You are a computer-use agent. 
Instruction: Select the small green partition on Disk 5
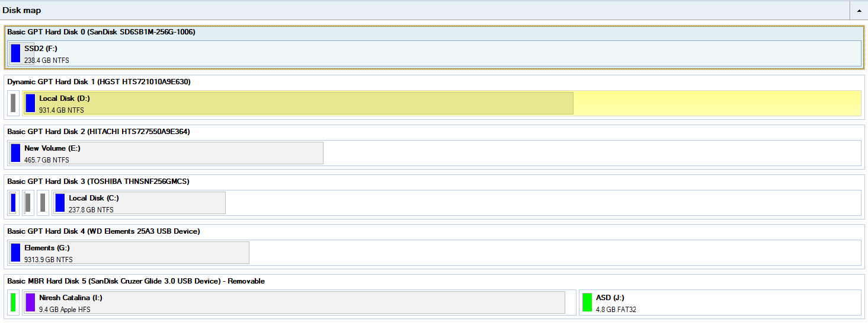point(13,303)
